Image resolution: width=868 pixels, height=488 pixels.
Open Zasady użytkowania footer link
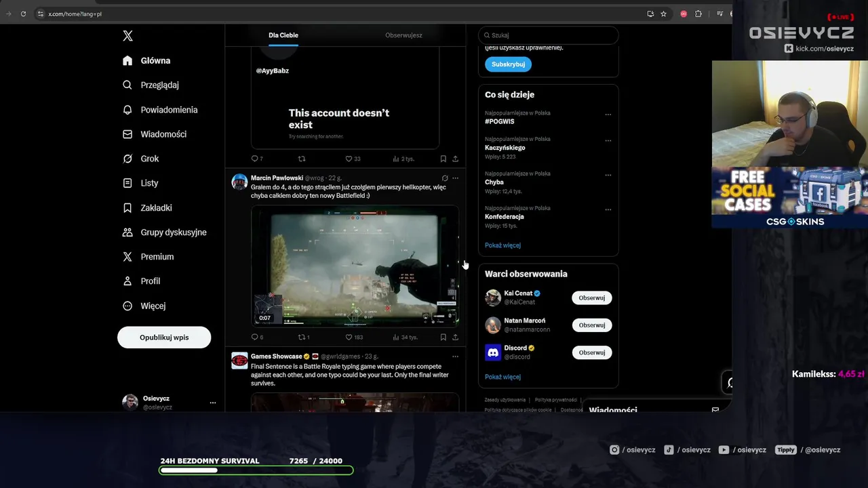tap(505, 400)
